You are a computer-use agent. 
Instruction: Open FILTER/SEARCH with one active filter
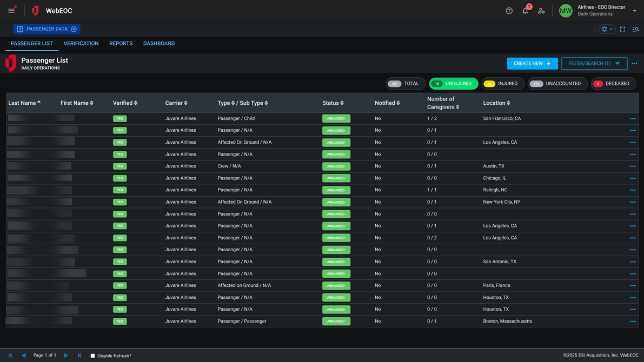(594, 63)
